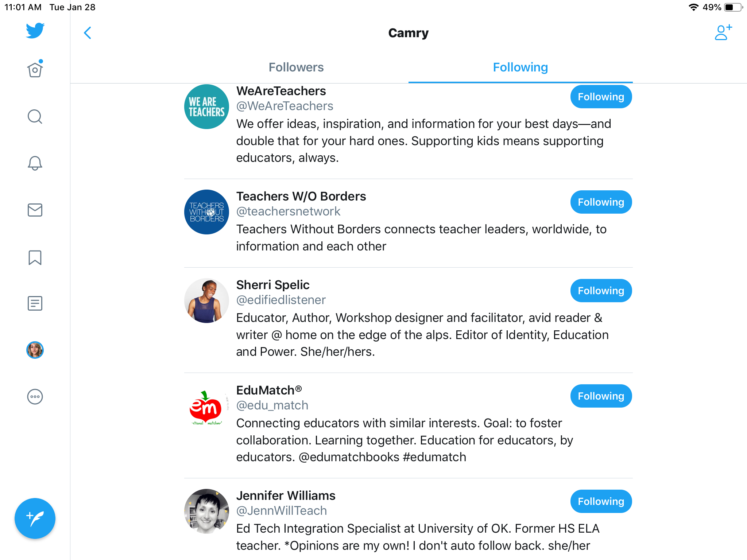Toggle Following for Sherri Spelic

pyautogui.click(x=601, y=291)
